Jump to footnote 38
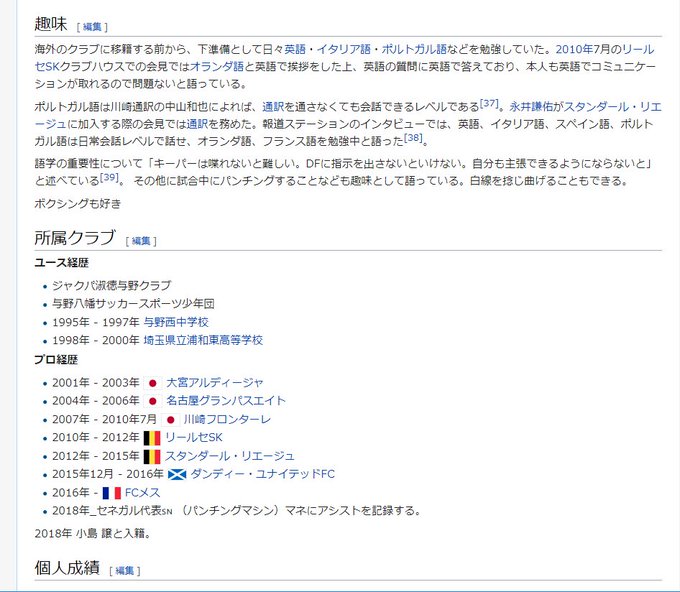 [413, 138]
